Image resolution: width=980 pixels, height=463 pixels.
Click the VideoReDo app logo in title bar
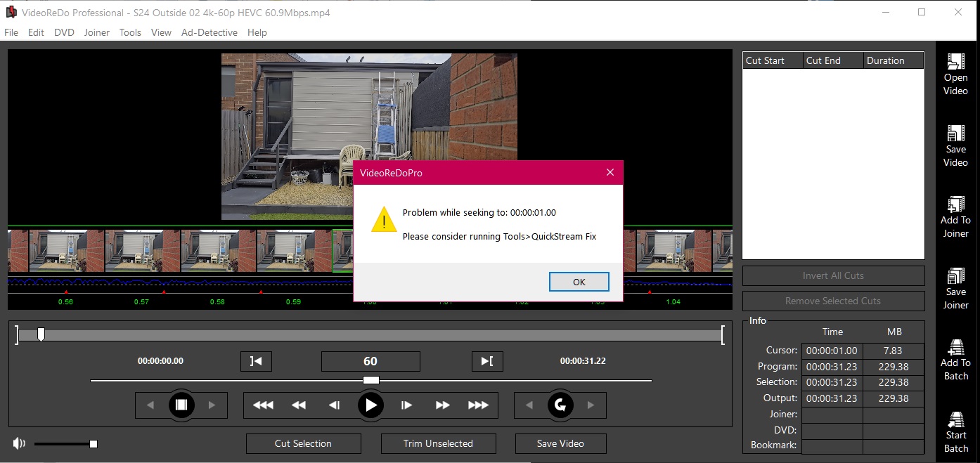click(11, 13)
